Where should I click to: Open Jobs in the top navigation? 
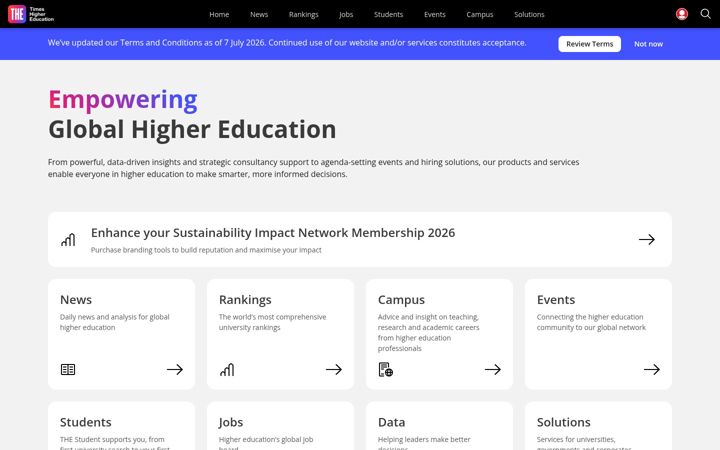346,15
